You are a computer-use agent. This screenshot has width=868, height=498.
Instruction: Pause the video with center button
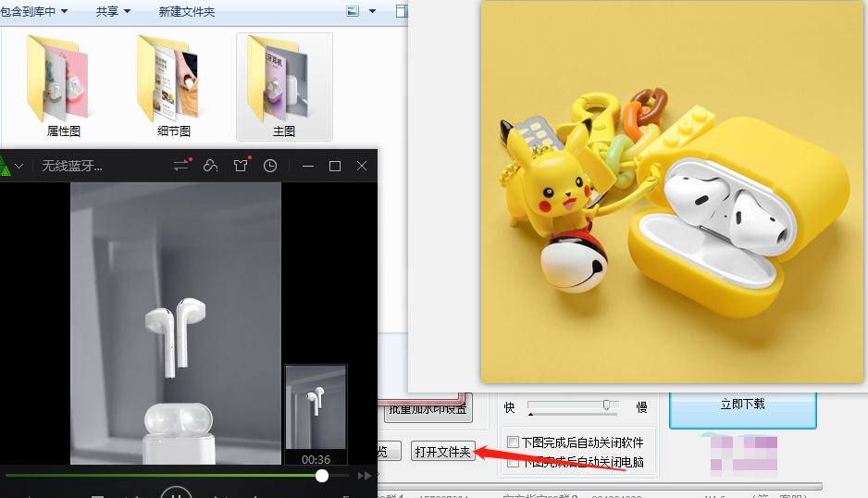click(177, 493)
